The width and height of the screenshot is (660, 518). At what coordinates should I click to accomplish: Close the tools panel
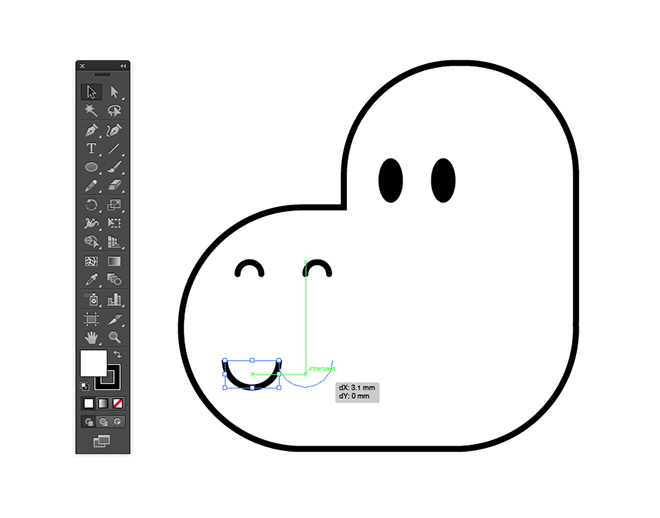pos(82,66)
